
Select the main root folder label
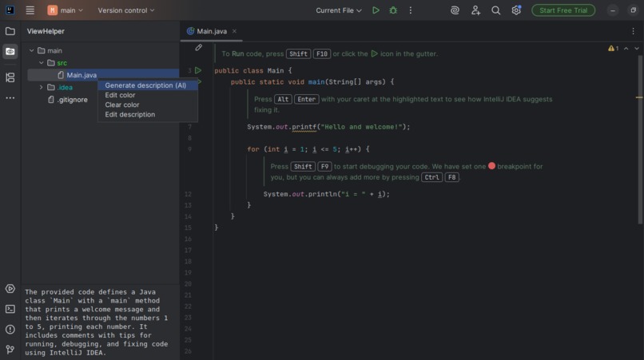(54, 50)
